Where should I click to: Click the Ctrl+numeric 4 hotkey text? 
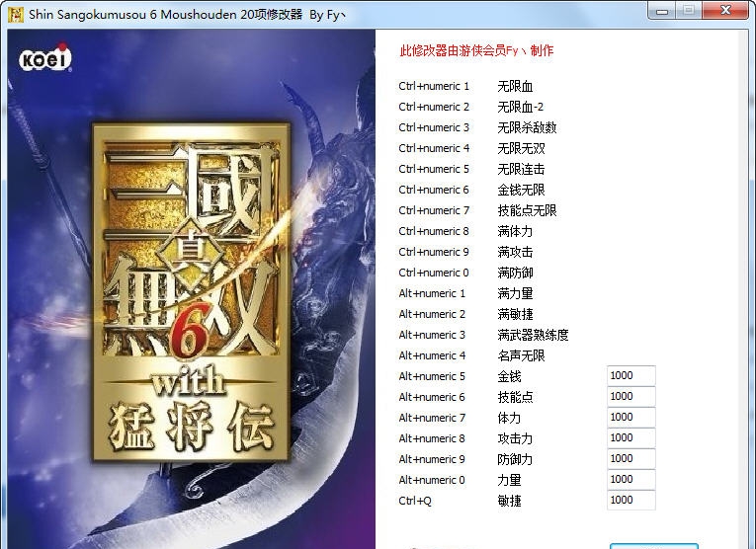pos(434,148)
